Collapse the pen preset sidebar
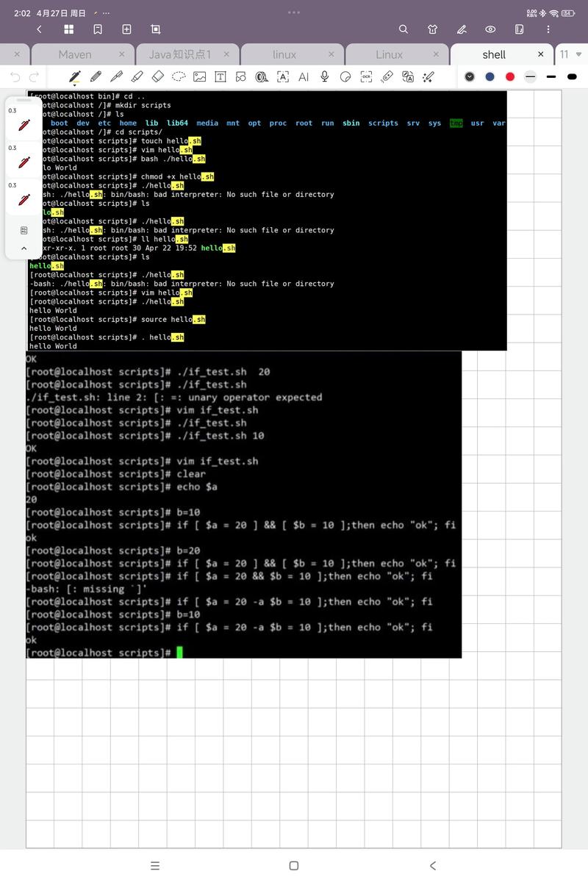Viewport: 588px width, 882px height. [24, 248]
